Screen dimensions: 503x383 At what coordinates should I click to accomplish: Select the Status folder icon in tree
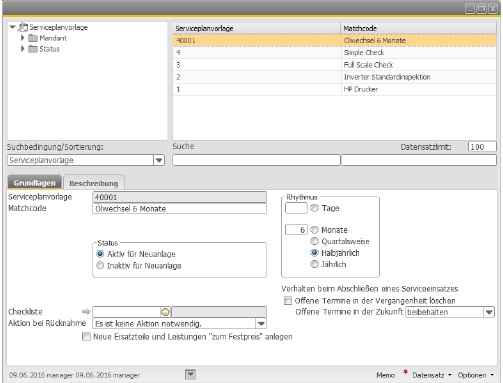(x=33, y=49)
